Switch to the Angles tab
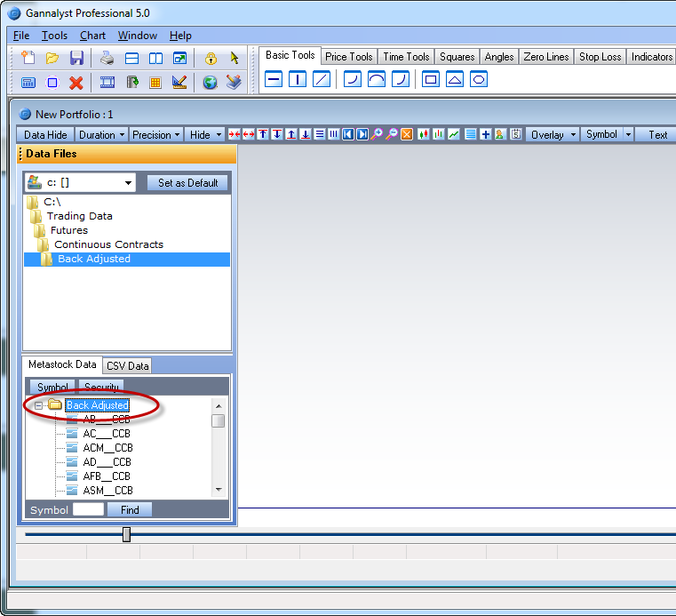This screenshot has width=676, height=616. (499, 57)
